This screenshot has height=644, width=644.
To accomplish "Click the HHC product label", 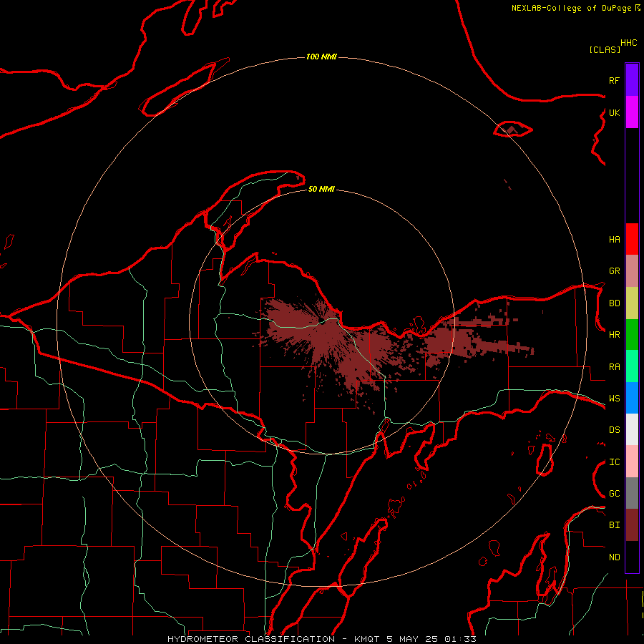I will coord(628,43).
